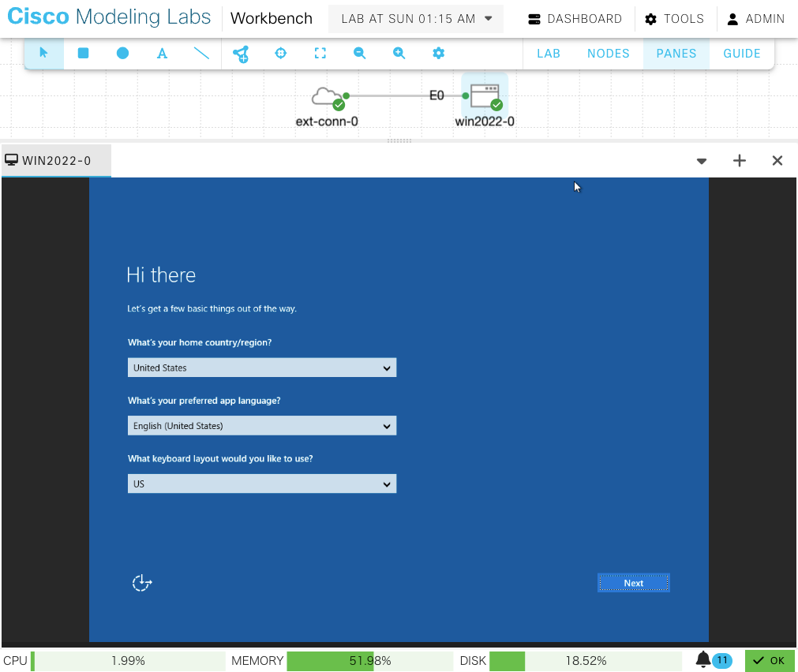
Task: Expand the keyboard layout dropdown
Action: [x=261, y=483]
